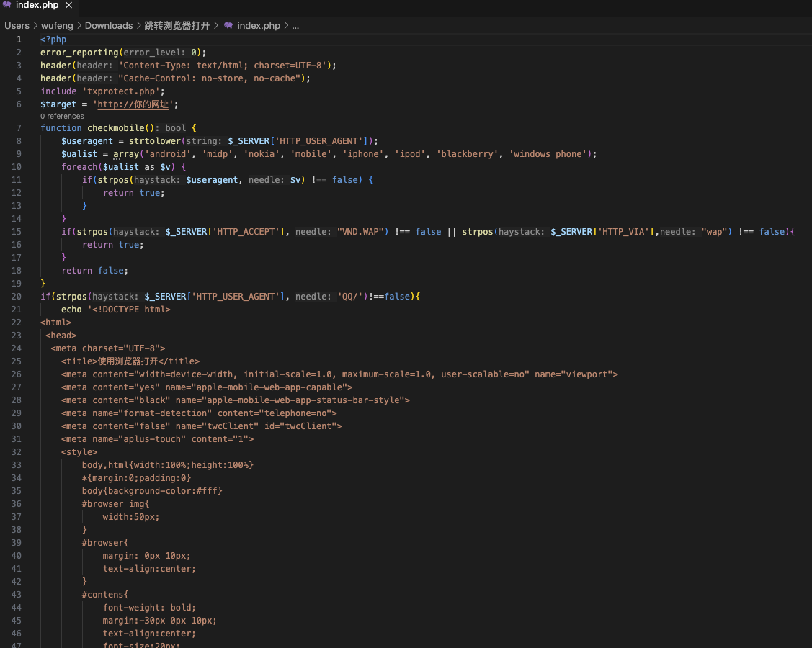Open the http://你的网址 link in code
Screen dimensions: 812x648
point(133,104)
